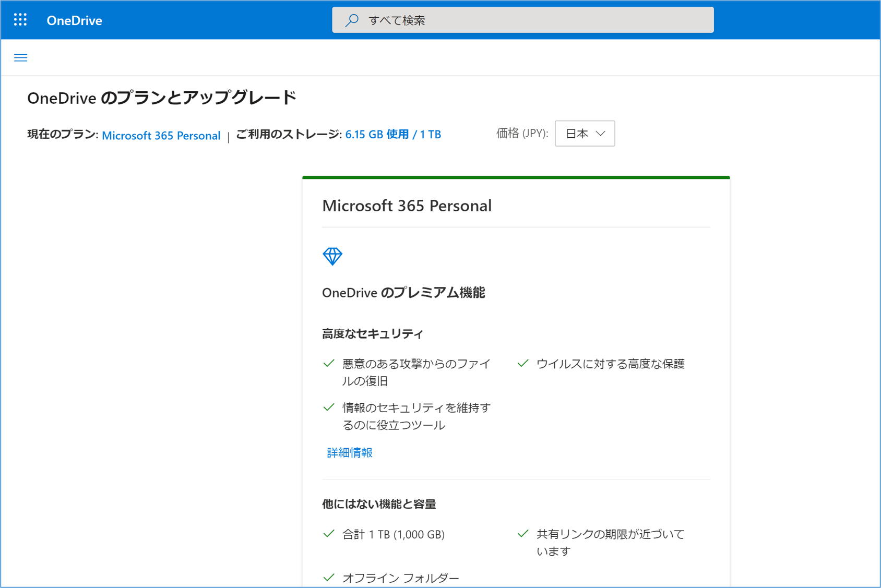Click the search magnifier icon
This screenshot has width=881, height=588.
tap(352, 20)
